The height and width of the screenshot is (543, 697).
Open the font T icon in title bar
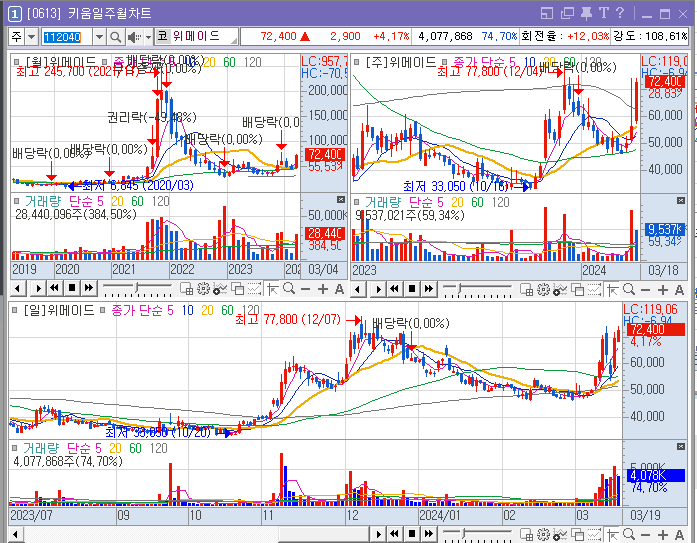tap(603, 13)
